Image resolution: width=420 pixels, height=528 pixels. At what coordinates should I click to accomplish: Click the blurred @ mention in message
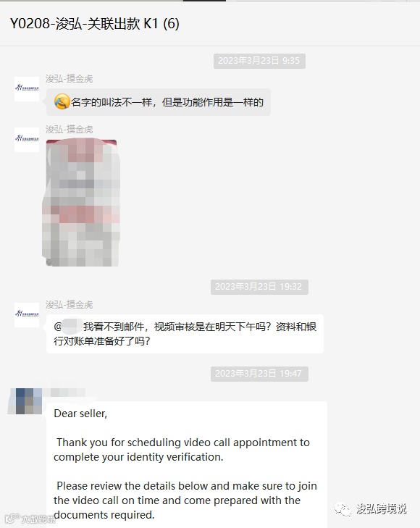(x=68, y=327)
